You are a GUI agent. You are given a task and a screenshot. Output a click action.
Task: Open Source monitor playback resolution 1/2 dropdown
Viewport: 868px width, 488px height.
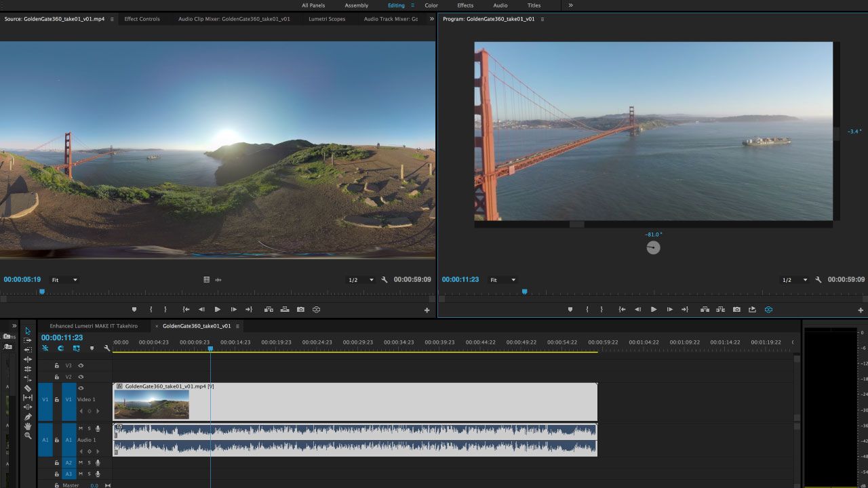click(x=361, y=280)
